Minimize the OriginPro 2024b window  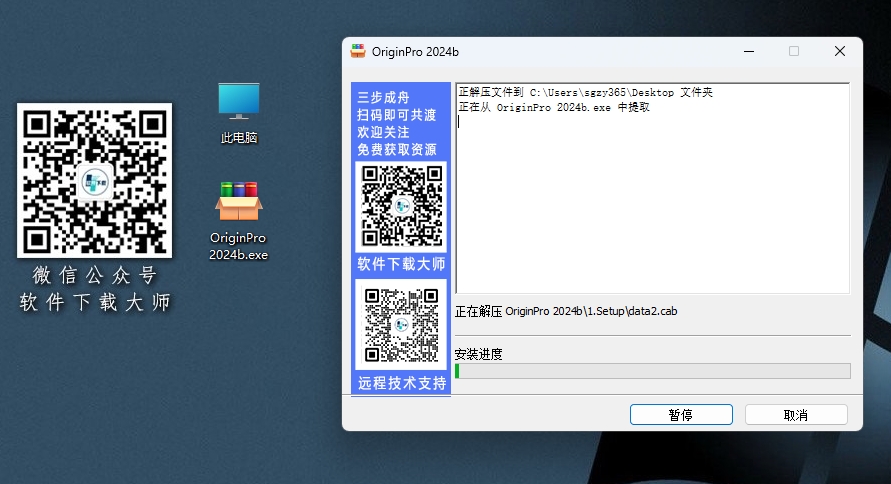749,51
